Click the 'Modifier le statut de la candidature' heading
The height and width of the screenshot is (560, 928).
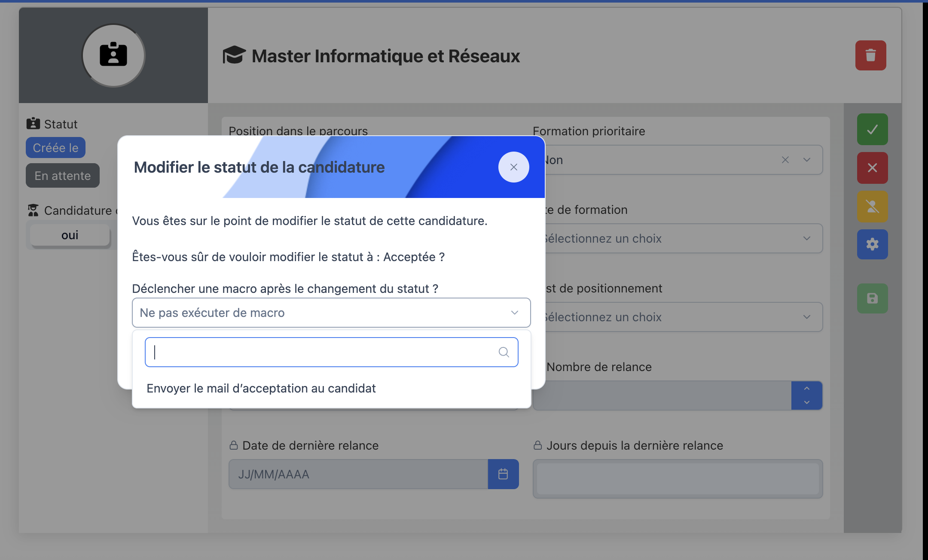[x=259, y=167]
